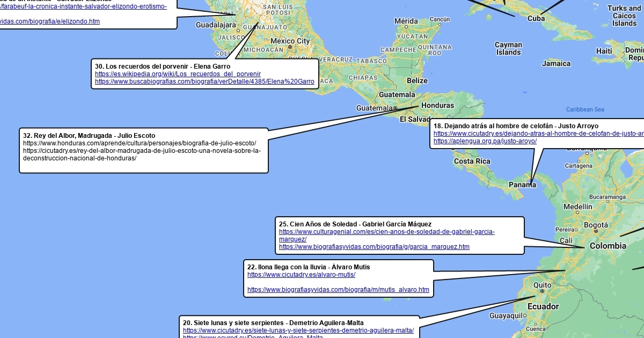Click the Quito city label
This screenshot has height=338, width=644.
(x=543, y=285)
